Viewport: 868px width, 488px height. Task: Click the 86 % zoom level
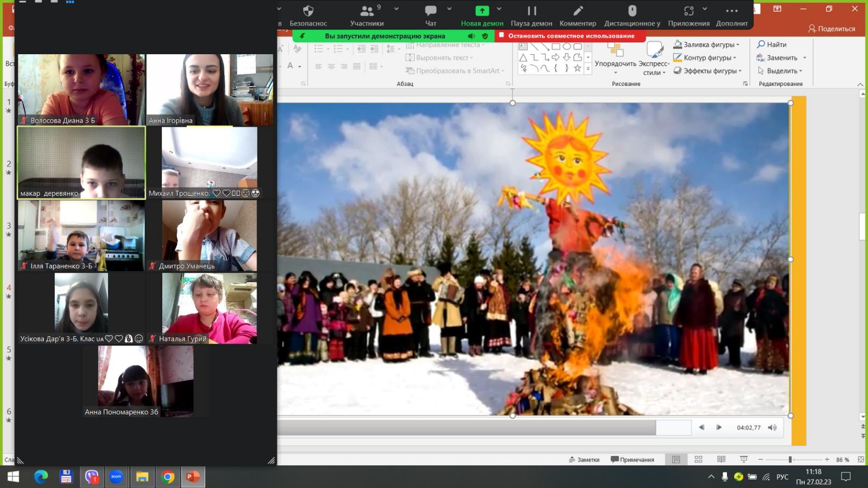[843, 459]
